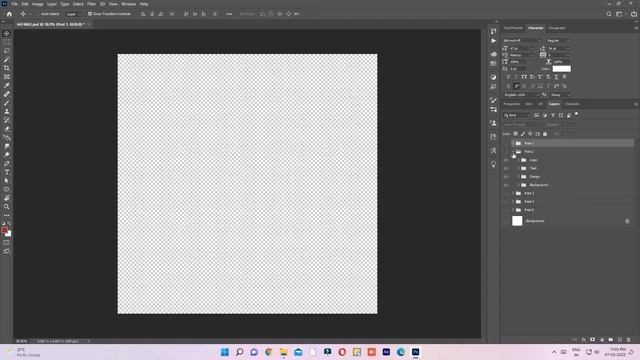
Task: Click Add layer mask button
Action: 593,340
